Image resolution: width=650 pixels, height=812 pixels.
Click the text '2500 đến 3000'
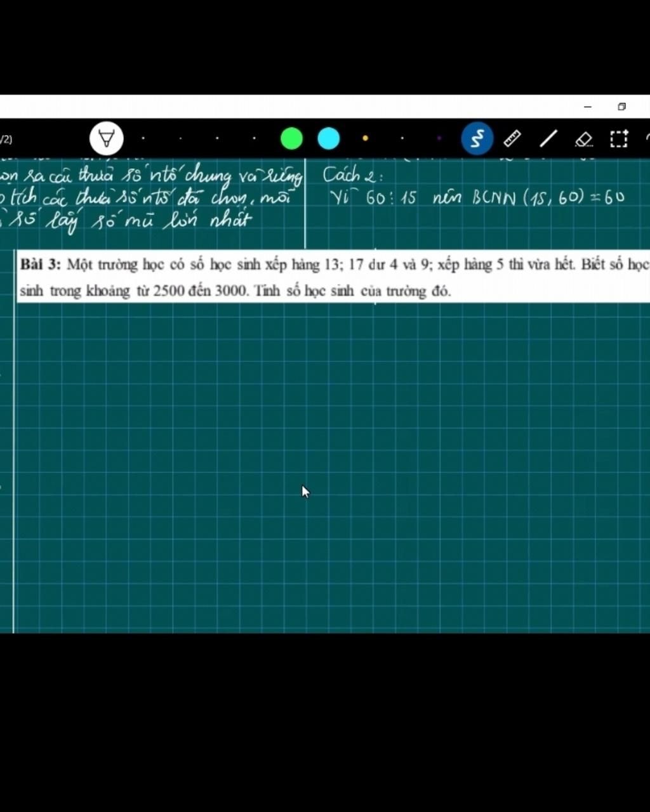tap(201, 291)
